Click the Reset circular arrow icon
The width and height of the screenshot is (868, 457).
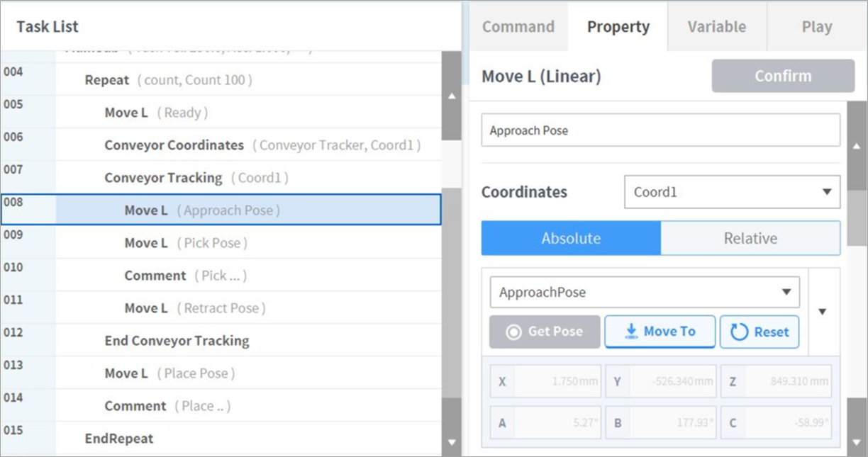(740, 332)
